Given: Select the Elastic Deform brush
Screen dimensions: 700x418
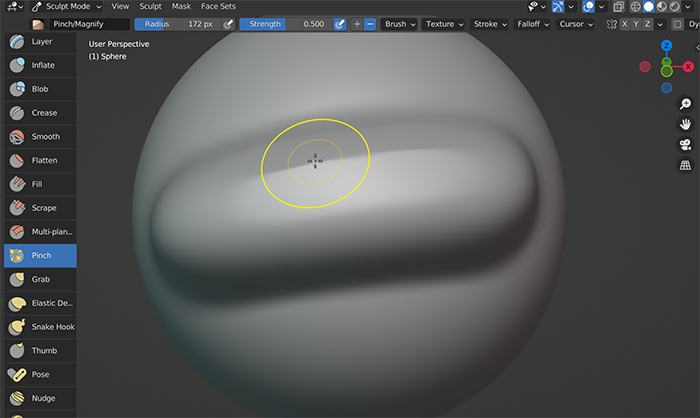Looking at the screenshot, I should click(40, 303).
